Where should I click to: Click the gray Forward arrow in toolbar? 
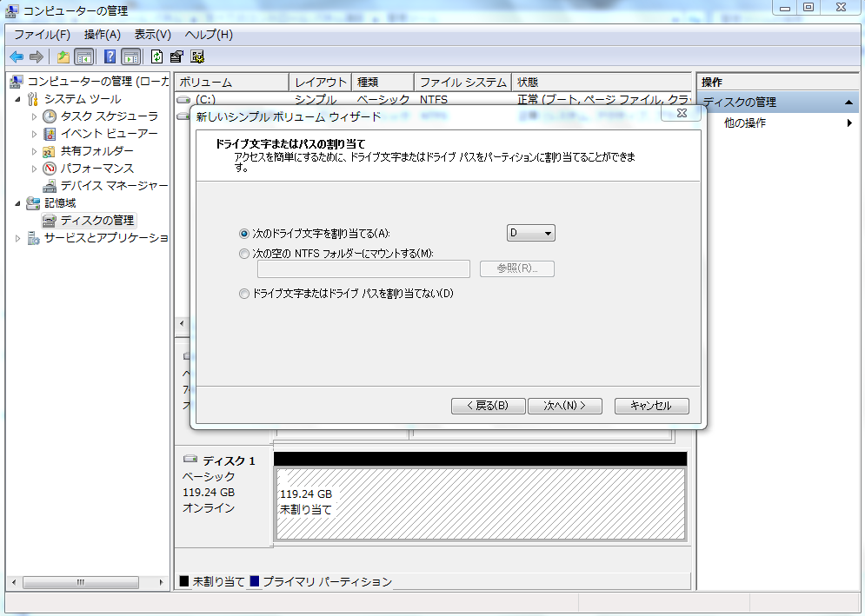tap(37, 56)
